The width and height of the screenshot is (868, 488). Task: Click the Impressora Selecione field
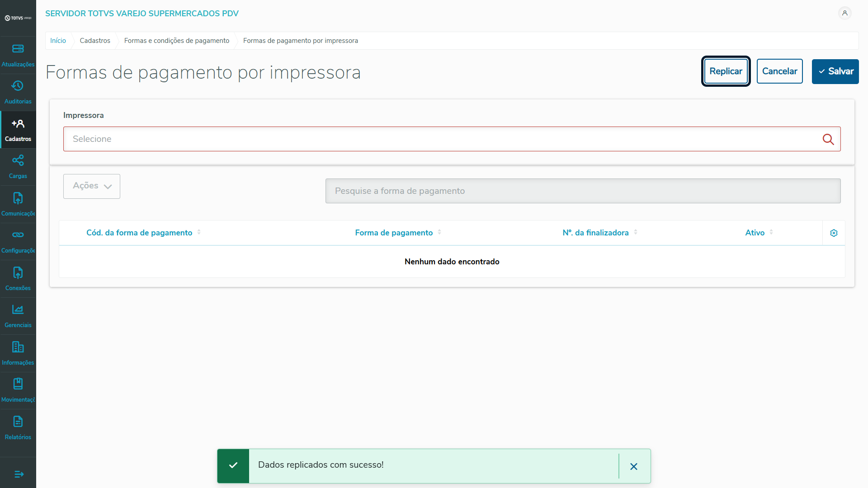[x=443, y=139]
